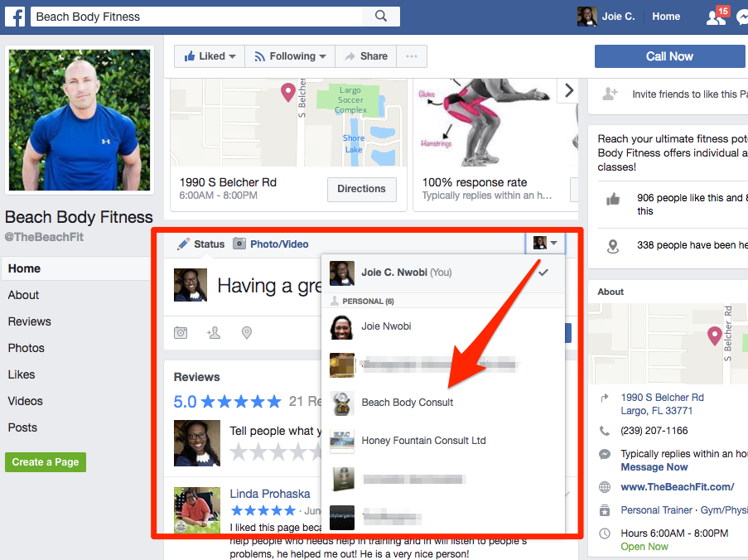Click the Beach Body Fitness profile photo
Image resolution: width=748 pixels, height=560 pixels.
pyautogui.click(x=80, y=120)
